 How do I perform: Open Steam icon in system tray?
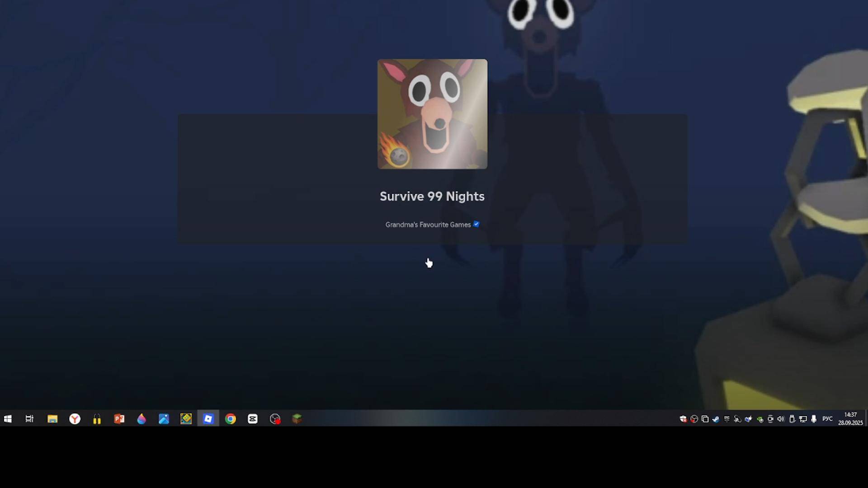pos(716,419)
